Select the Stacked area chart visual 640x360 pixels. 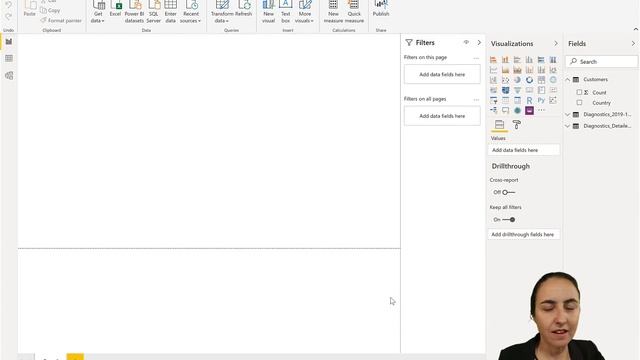pyautogui.click(x=517, y=70)
